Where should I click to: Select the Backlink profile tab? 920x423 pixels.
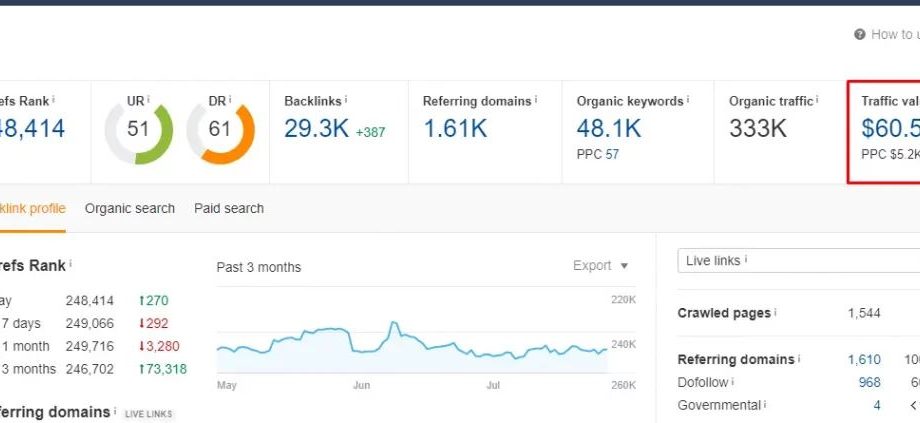click(32, 208)
